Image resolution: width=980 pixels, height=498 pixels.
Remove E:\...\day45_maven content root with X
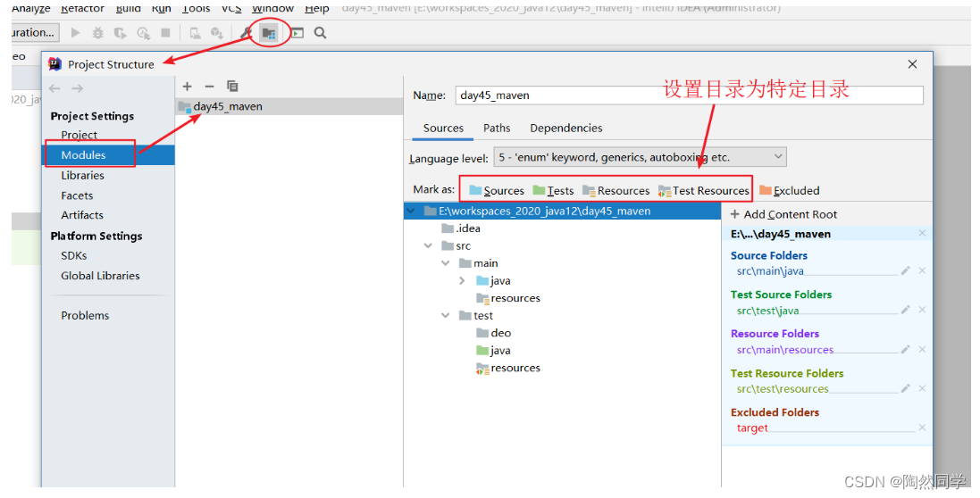(x=922, y=233)
